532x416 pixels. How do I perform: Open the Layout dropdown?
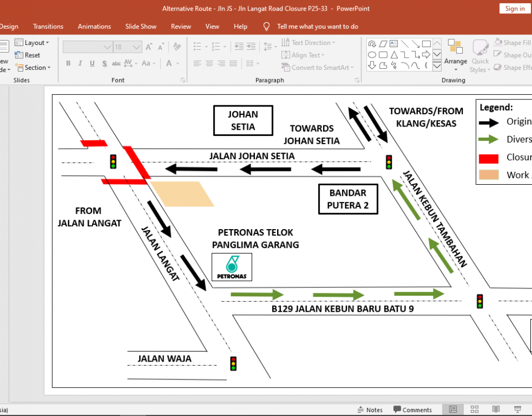click(x=32, y=43)
